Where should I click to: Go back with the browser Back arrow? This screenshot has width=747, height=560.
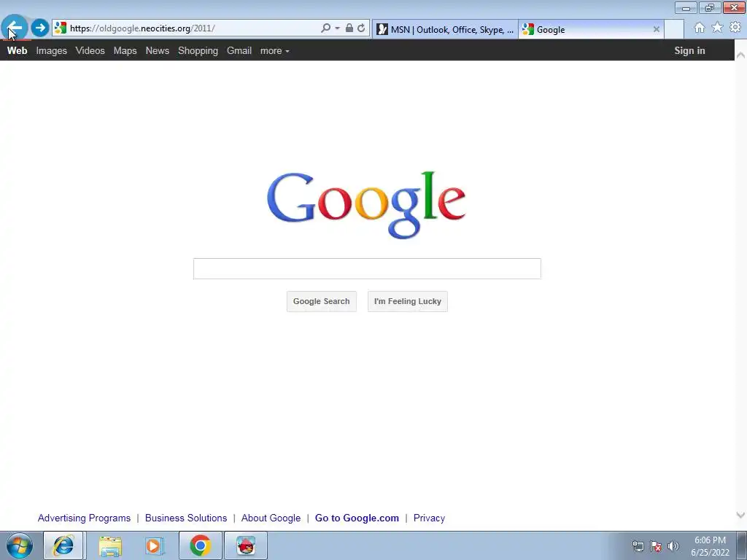coord(15,28)
